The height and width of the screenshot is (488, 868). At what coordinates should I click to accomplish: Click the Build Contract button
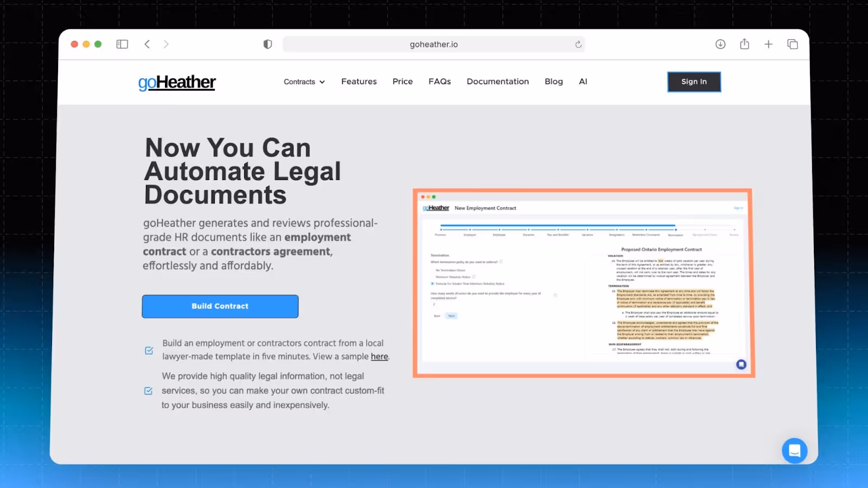(x=220, y=306)
